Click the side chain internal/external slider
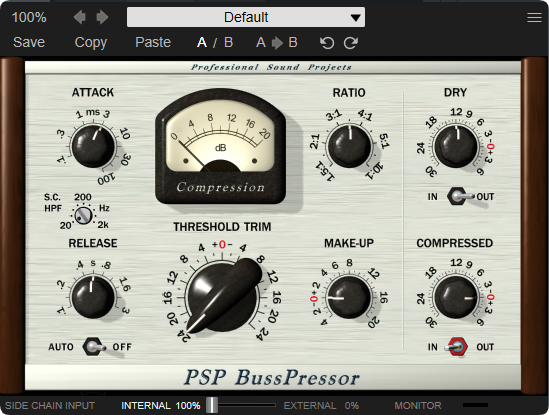The height and width of the screenshot is (415, 549). coord(242,406)
